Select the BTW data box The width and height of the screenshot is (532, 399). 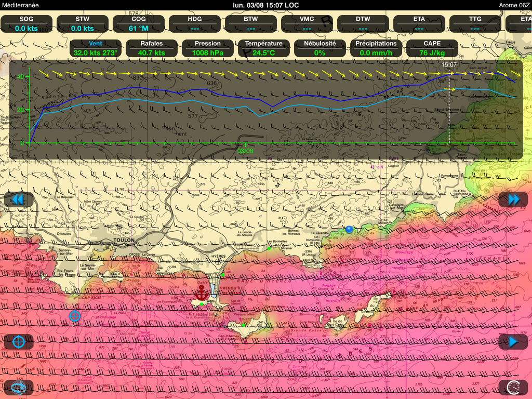coord(251,24)
